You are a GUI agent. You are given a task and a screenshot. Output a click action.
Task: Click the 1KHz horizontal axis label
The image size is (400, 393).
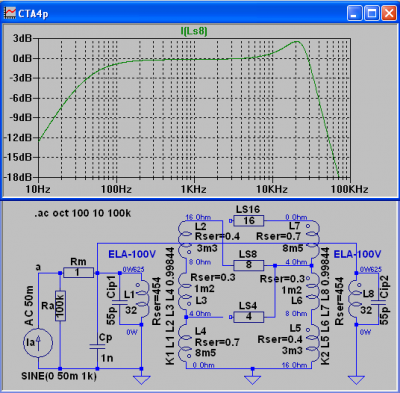[x=194, y=190]
